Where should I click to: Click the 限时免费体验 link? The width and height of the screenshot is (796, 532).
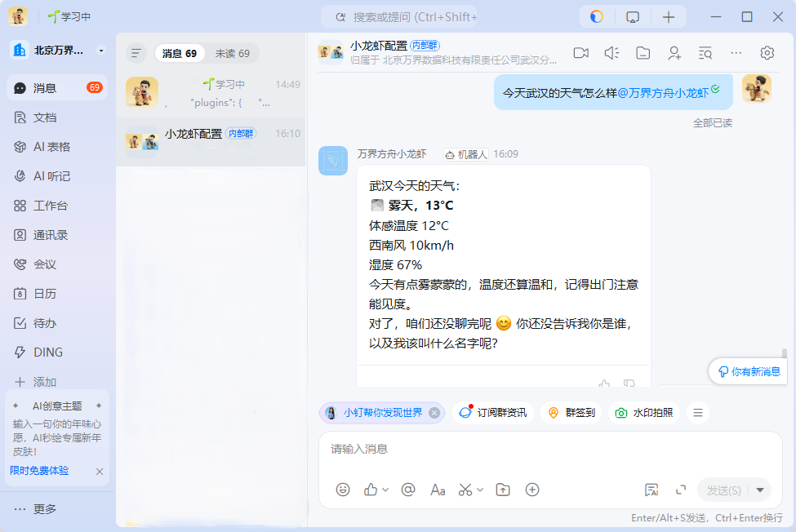[39, 471]
